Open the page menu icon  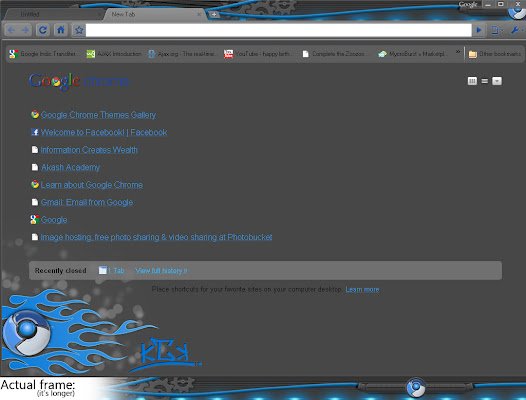496,30
